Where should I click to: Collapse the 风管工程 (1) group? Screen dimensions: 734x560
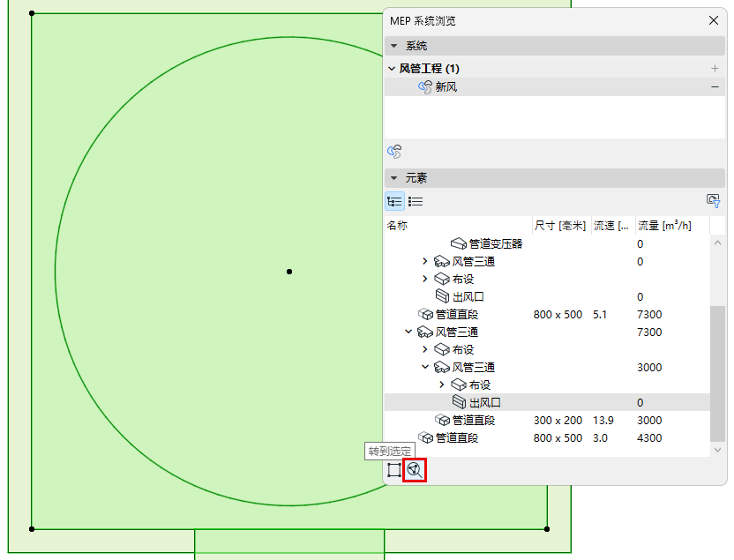[393, 69]
